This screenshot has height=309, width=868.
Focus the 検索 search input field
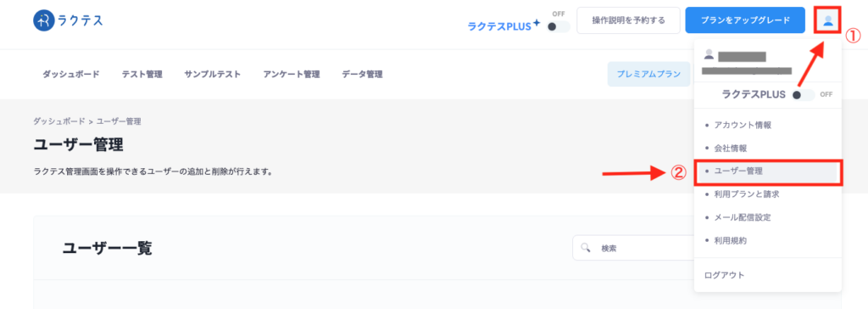click(x=634, y=248)
